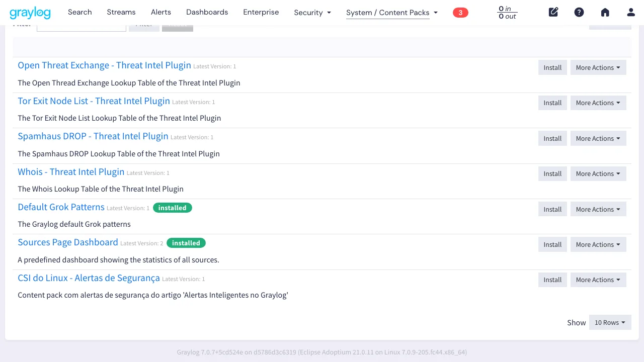The width and height of the screenshot is (644, 362).
Task: Expand More Actions for Open Threat Exchange
Action: [598, 67]
